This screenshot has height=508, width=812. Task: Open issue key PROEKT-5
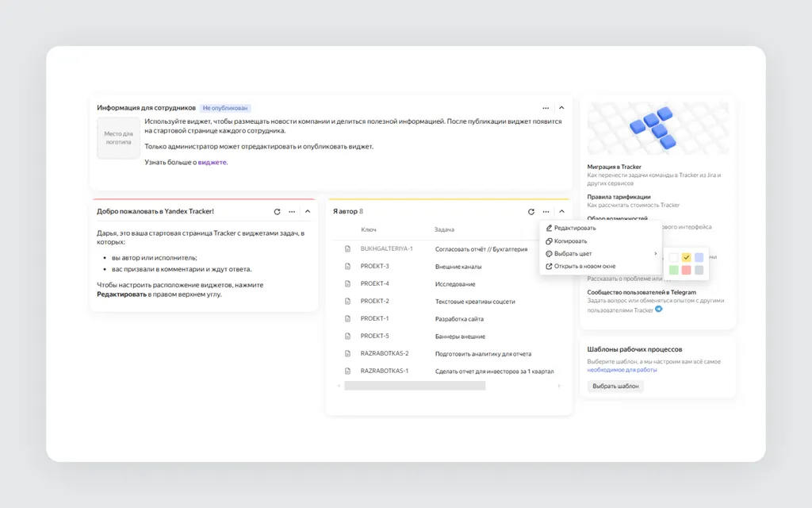pos(375,336)
